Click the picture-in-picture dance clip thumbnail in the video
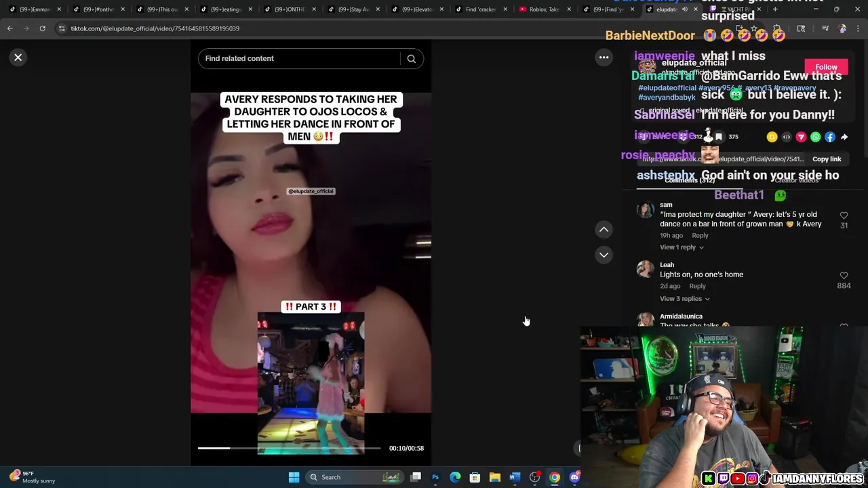 (311, 383)
